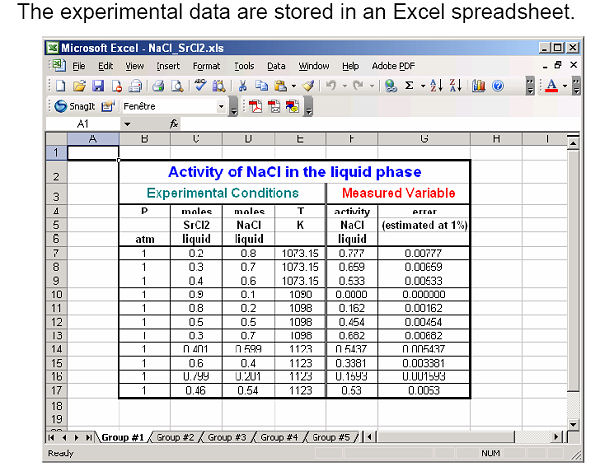Open the Name Box dropdown arrow
600x471 pixels.
[x=127, y=124]
